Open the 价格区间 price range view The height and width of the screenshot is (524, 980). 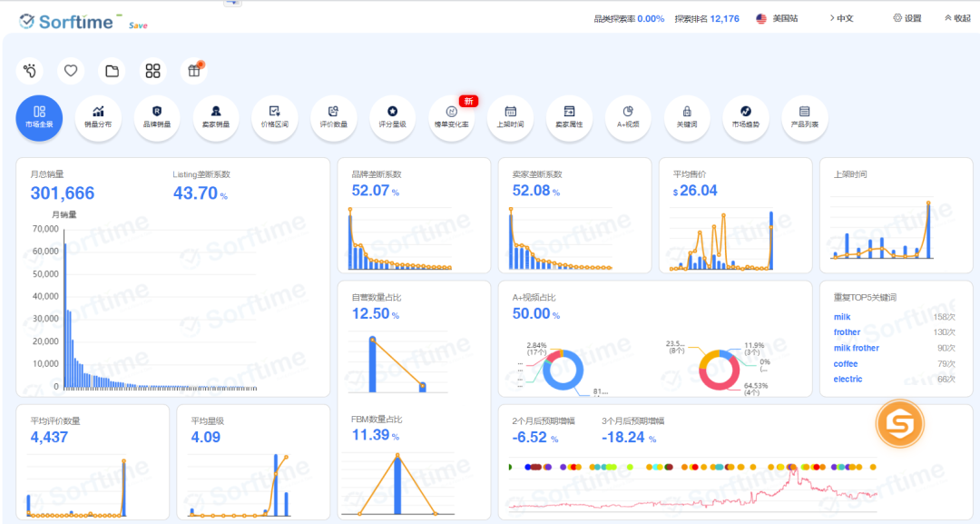pyautogui.click(x=274, y=117)
